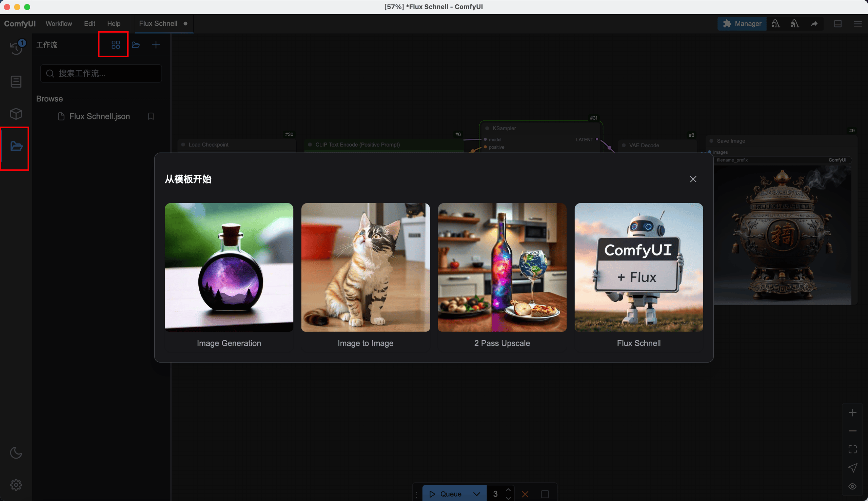868x501 pixels.
Task: Toggle collapse dot on Save Image node
Action: coord(711,141)
